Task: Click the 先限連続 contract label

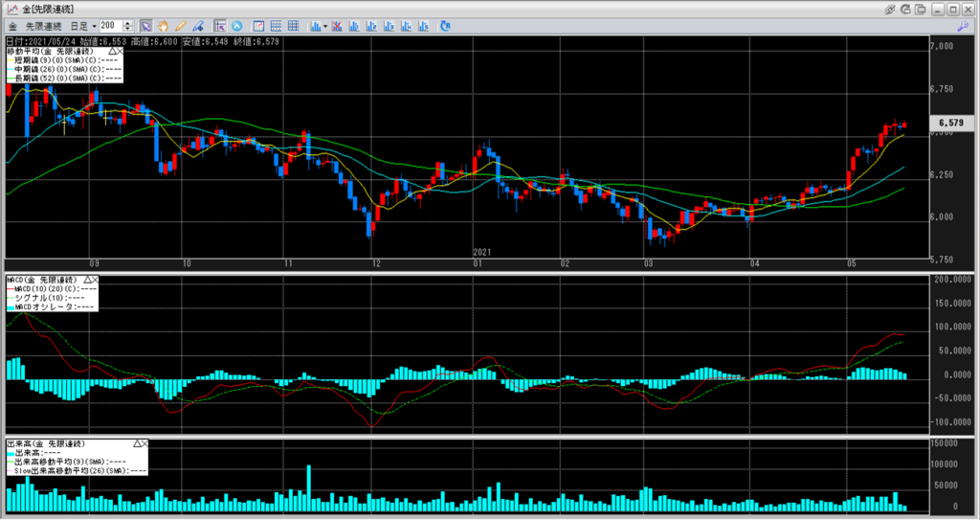Action: click(x=43, y=25)
